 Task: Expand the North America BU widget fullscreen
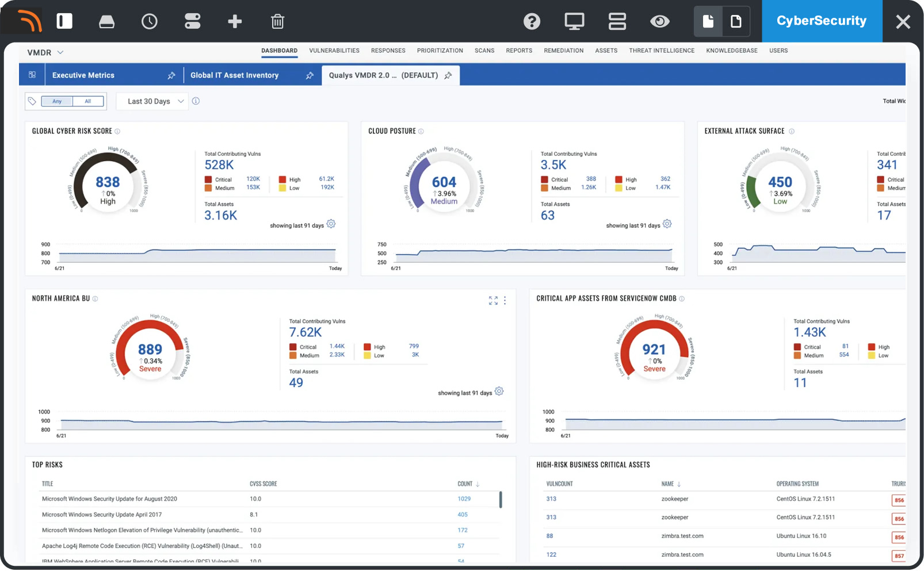pyautogui.click(x=493, y=300)
